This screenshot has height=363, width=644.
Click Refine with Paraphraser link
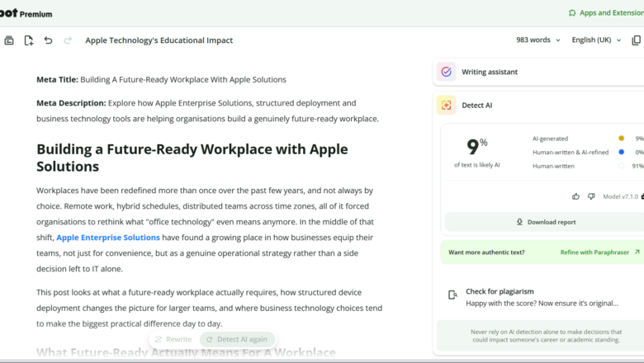[599, 252]
